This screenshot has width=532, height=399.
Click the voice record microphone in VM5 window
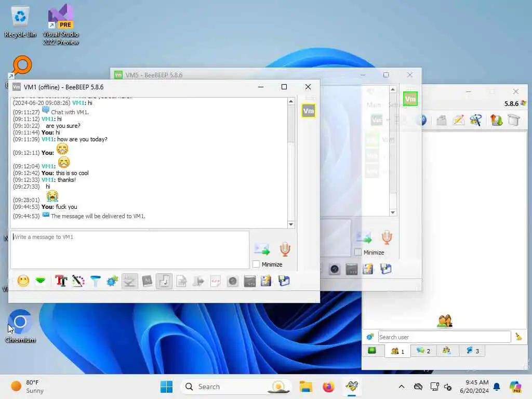[x=387, y=237]
